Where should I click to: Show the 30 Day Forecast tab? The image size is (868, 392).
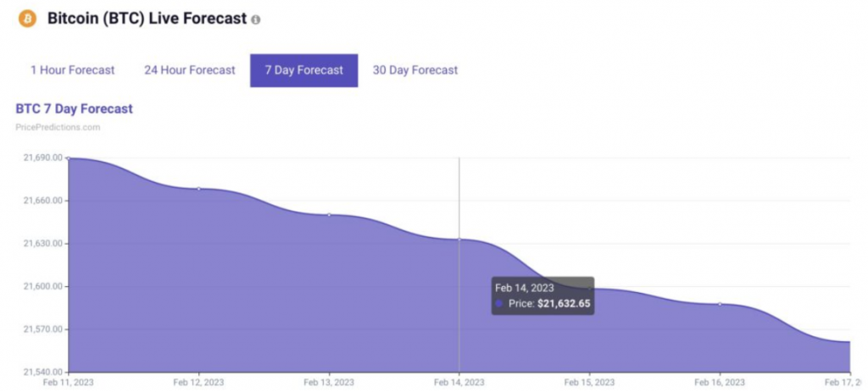(415, 70)
